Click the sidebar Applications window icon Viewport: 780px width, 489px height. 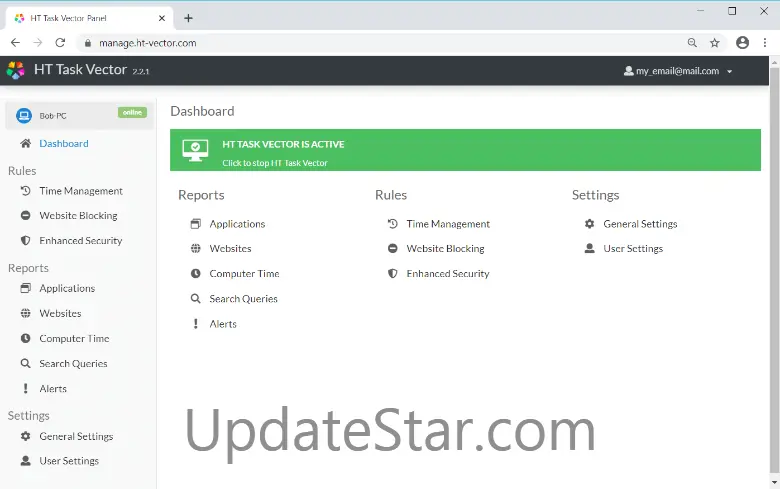[x=25, y=288]
